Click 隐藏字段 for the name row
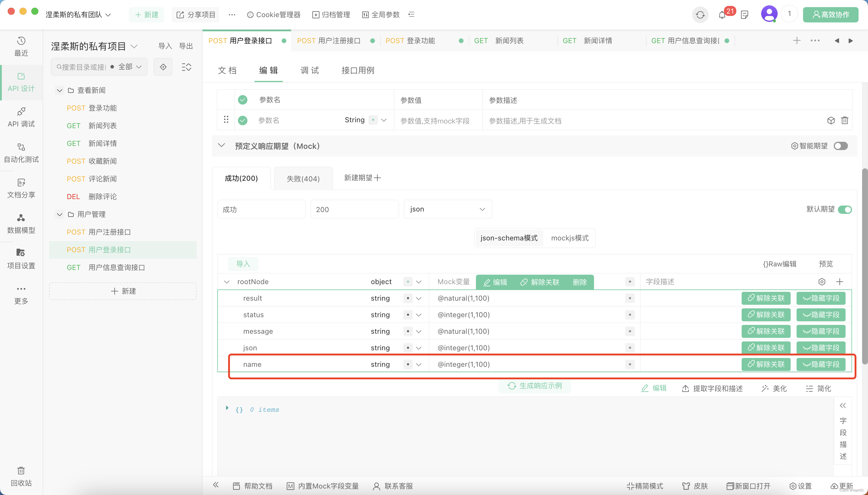Image resolution: width=868 pixels, height=495 pixels. pos(821,364)
